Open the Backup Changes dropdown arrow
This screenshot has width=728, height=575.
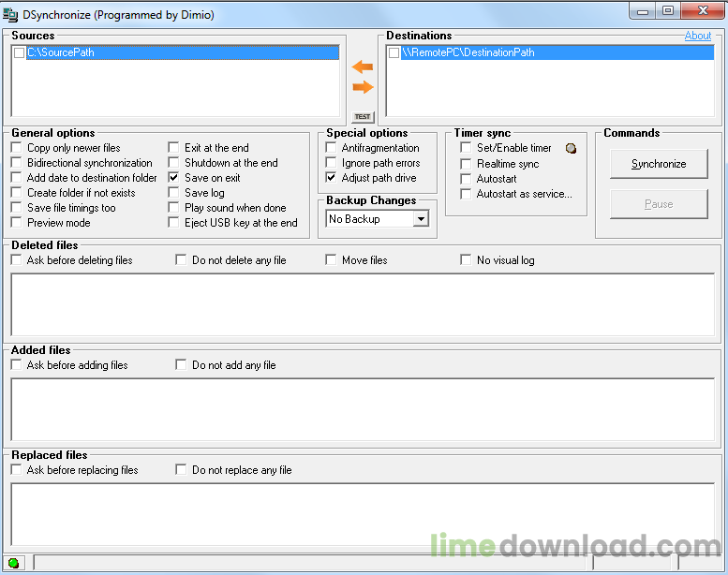click(x=421, y=218)
